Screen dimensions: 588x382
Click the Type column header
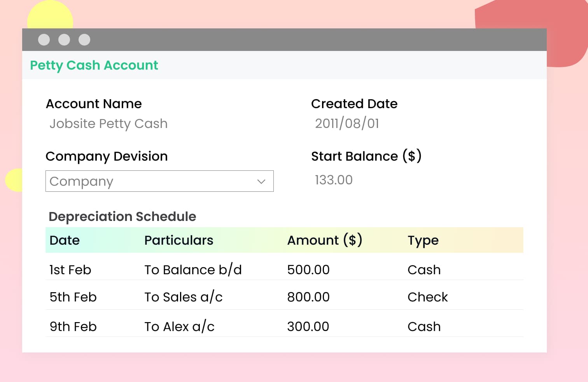pyautogui.click(x=423, y=240)
